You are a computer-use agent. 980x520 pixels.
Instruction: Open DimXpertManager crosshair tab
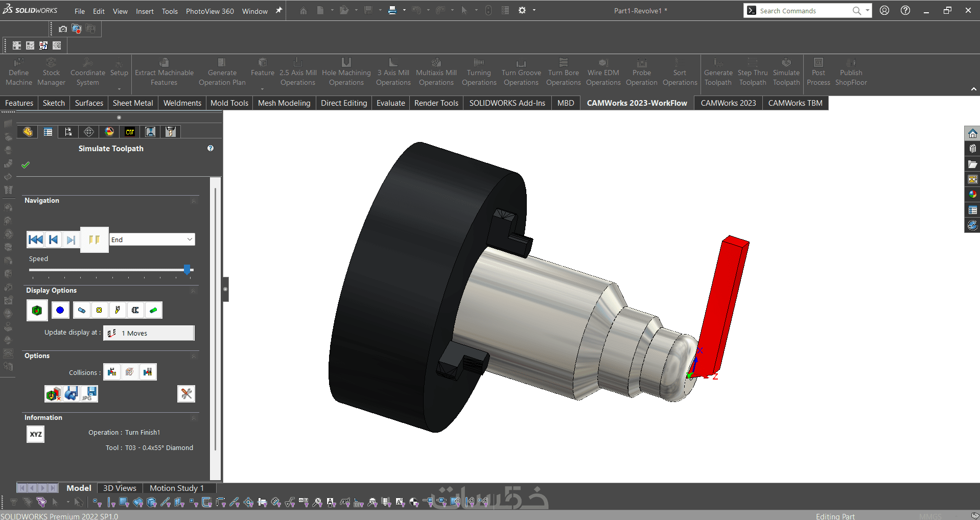tap(89, 132)
